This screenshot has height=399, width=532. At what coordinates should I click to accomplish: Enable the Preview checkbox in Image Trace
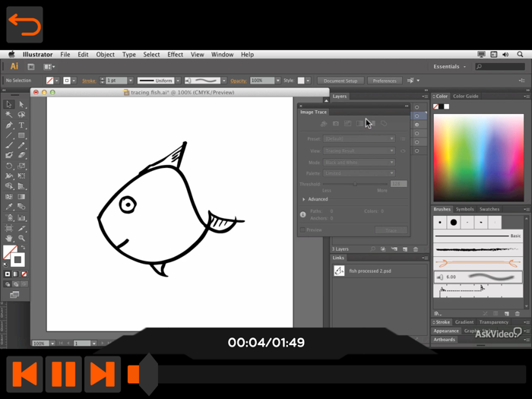[x=302, y=230]
